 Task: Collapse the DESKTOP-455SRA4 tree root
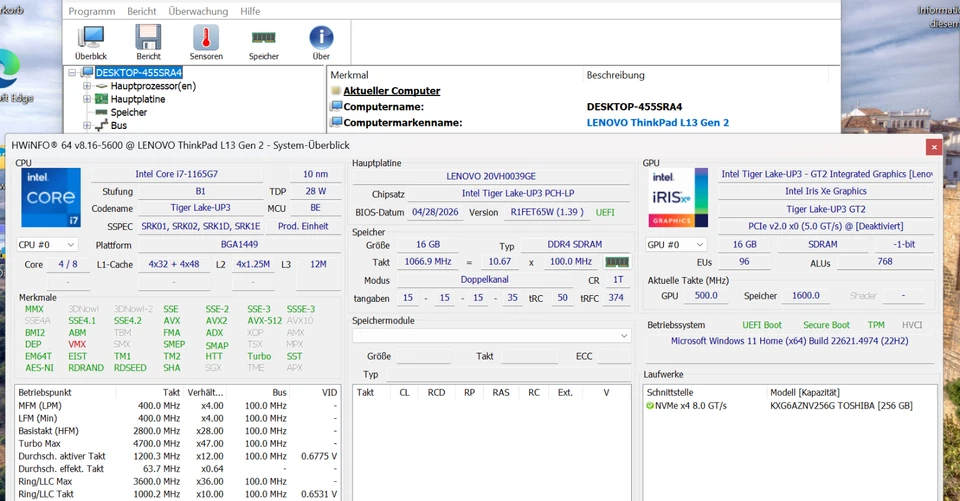tap(72, 72)
